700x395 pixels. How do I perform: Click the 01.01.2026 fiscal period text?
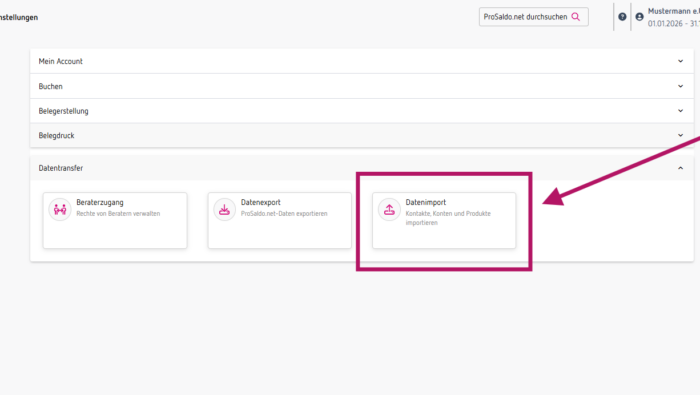click(x=674, y=24)
